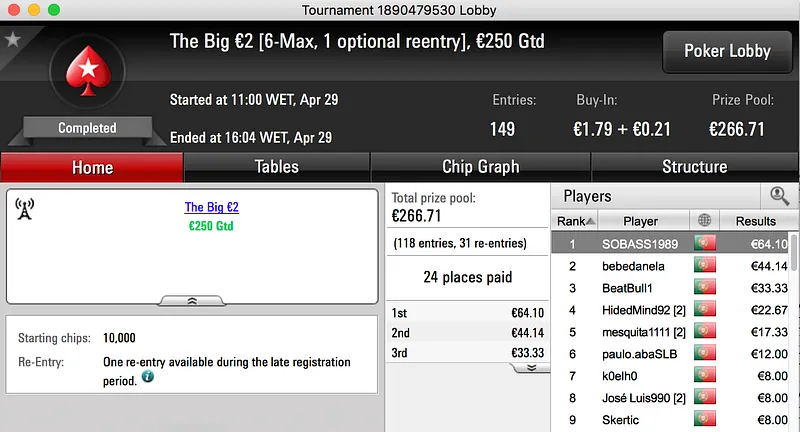Click the broadcast antenna icon
This screenshot has height=432, width=800.
pos(25,208)
